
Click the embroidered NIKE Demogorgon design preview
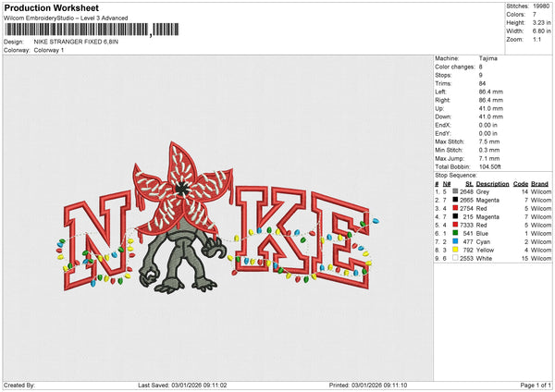click(x=217, y=217)
